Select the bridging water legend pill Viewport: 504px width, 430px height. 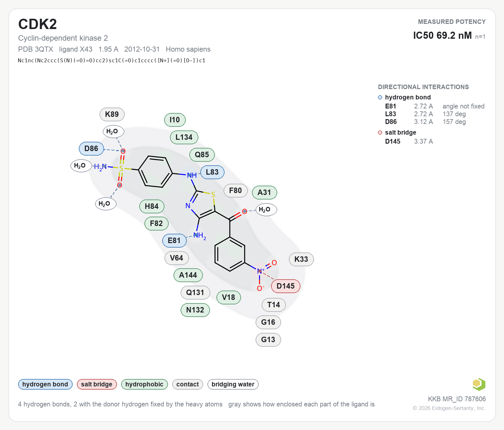(x=233, y=384)
